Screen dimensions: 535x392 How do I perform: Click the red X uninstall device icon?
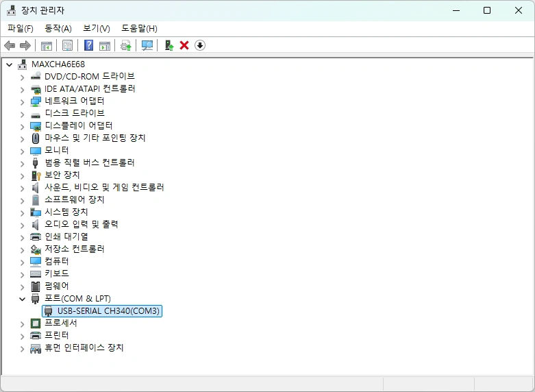pyautogui.click(x=184, y=45)
